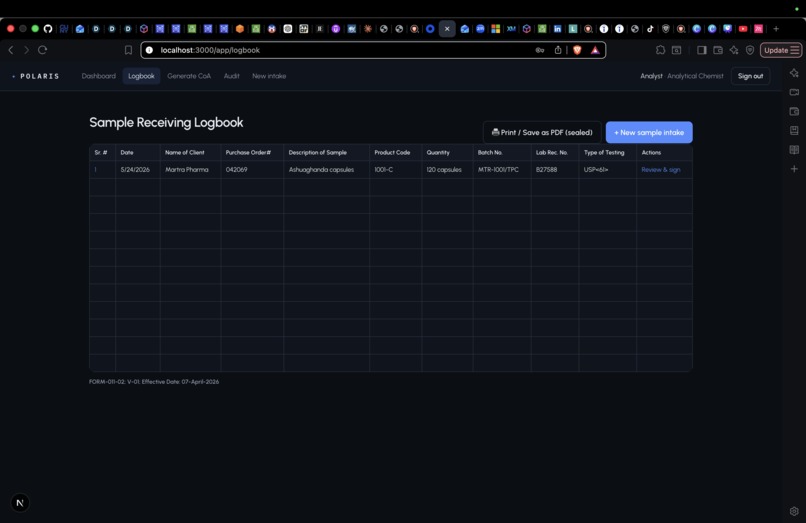The width and height of the screenshot is (806, 523).
Task: Open Brave Wallet in toolbar
Action: [x=718, y=50]
